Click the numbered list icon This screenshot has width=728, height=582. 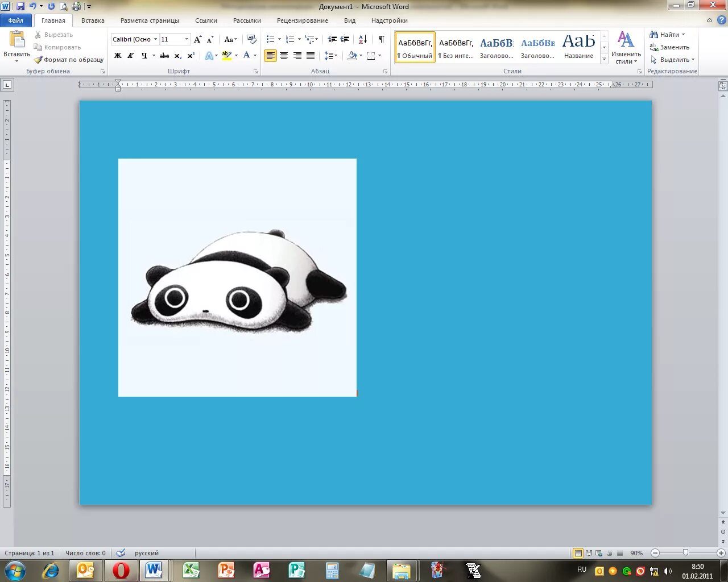[290, 39]
